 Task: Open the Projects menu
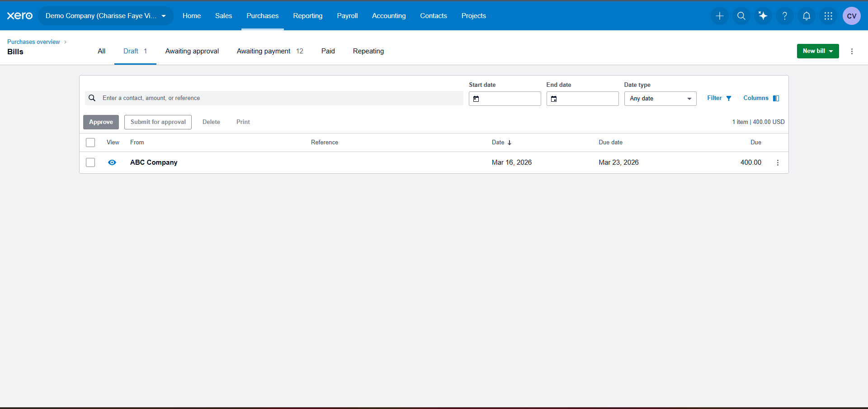474,16
